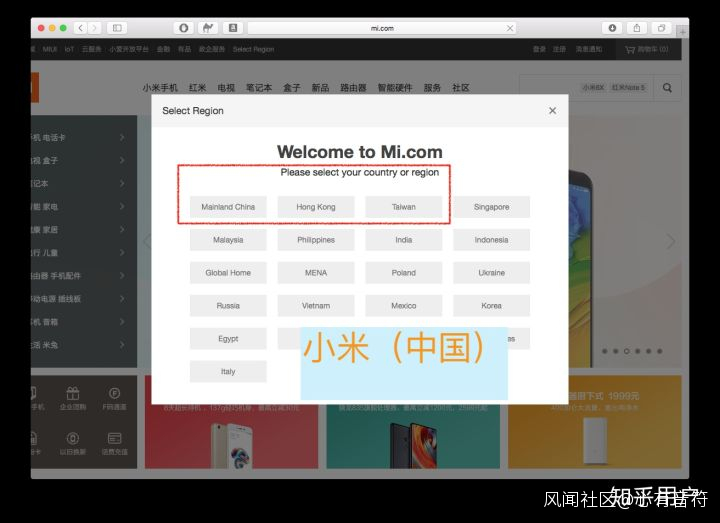Click the search magnifier icon

click(x=667, y=88)
